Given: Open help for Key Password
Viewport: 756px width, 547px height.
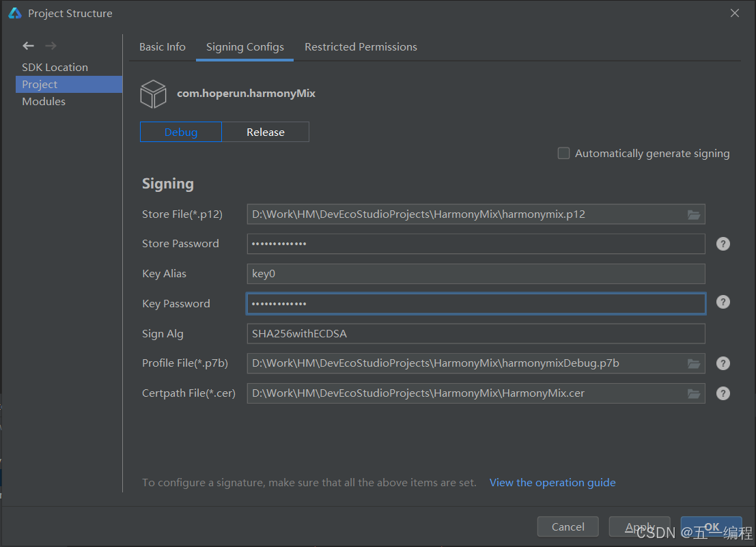Looking at the screenshot, I should 723,302.
